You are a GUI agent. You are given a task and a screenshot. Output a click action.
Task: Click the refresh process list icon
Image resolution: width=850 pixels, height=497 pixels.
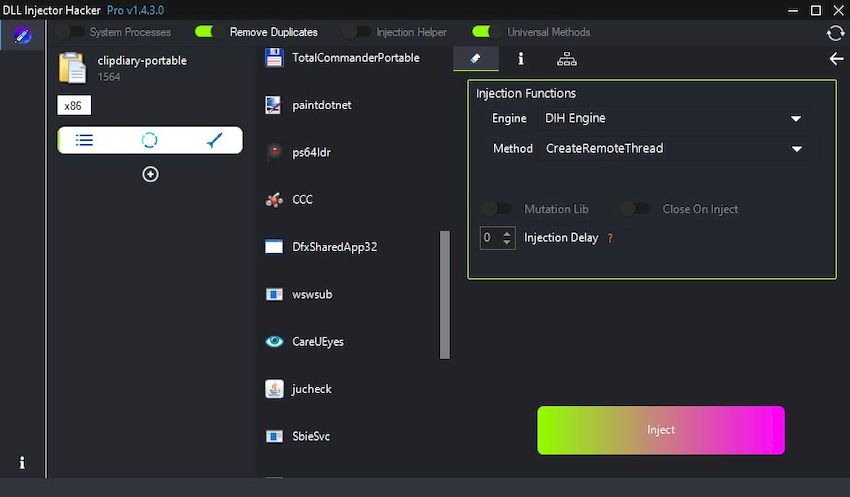835,33
